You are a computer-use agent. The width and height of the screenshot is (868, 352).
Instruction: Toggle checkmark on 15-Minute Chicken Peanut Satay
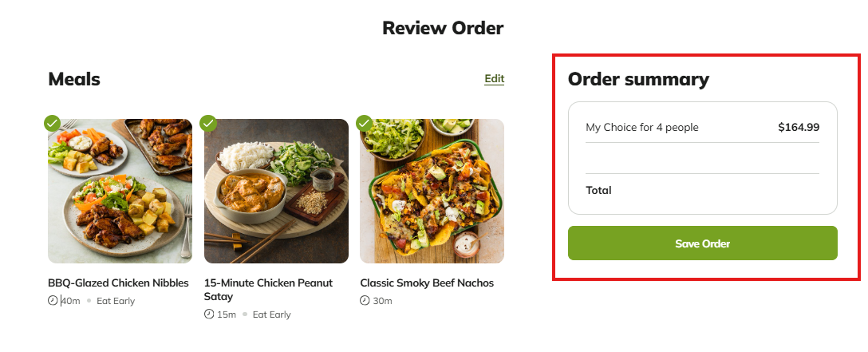click(208, 123)
